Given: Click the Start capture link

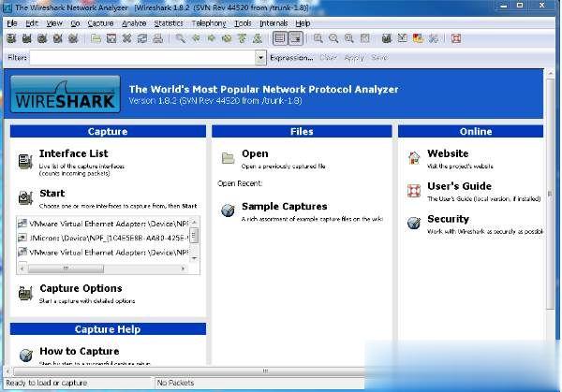Looking at the screenshot, I should click(x=52, y=194).
